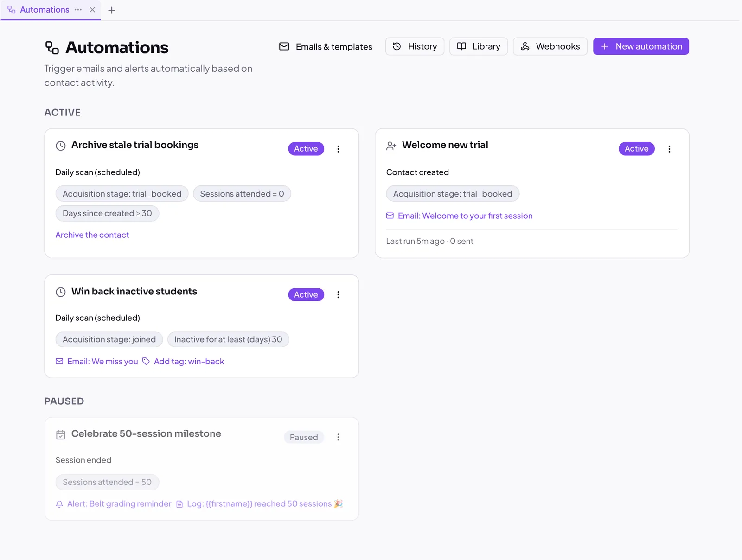This screenshot has width=742, height=560.
Task: Click the user-plus icon on Welcome new trial
Action: point(391,146)
